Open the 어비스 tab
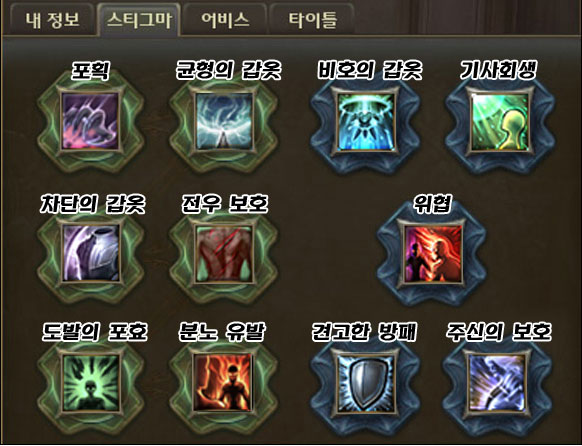 [225, 20]
